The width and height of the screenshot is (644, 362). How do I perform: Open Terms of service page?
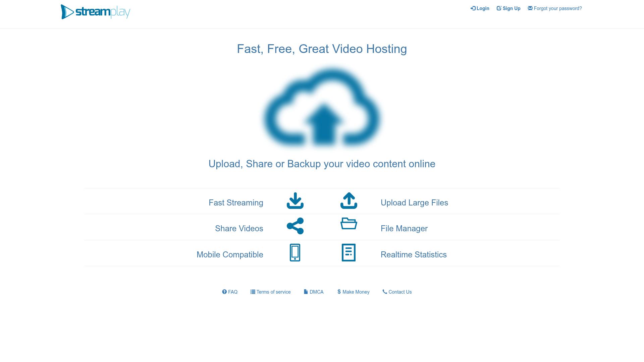271,292
